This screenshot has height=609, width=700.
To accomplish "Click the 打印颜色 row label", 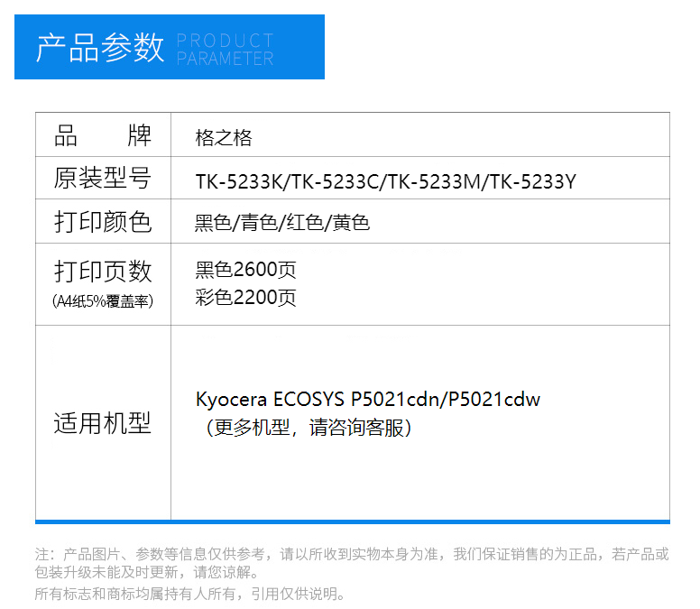I will [x=103, y=221].
